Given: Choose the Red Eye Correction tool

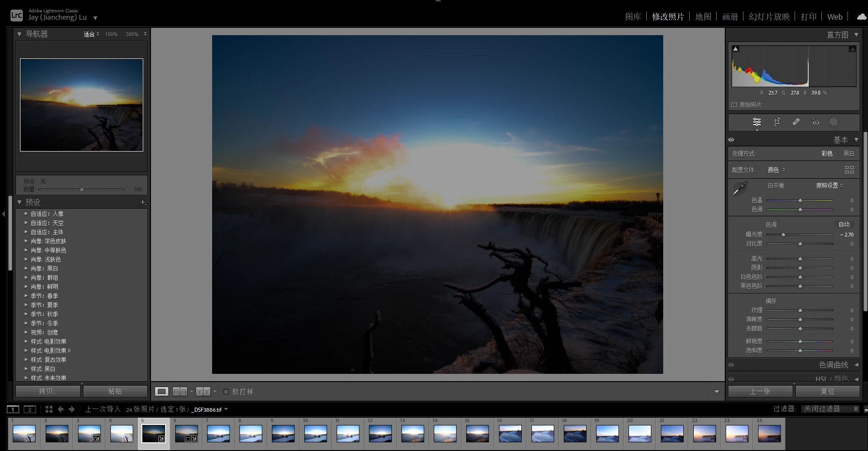Looking at the screenshot, I should [816, 122].
